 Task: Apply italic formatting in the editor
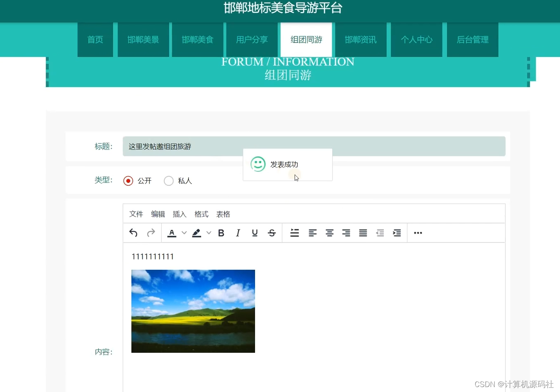click(x=238, y=233)
